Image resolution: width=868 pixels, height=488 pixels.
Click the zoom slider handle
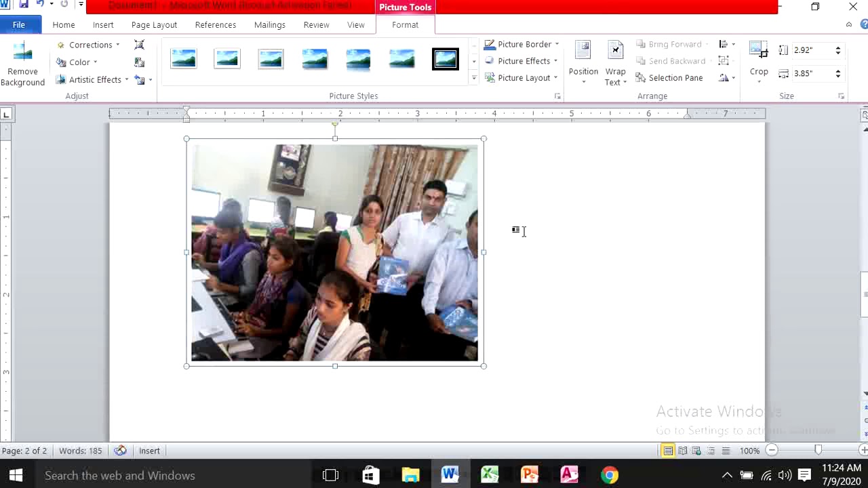[x=818, y=451]
